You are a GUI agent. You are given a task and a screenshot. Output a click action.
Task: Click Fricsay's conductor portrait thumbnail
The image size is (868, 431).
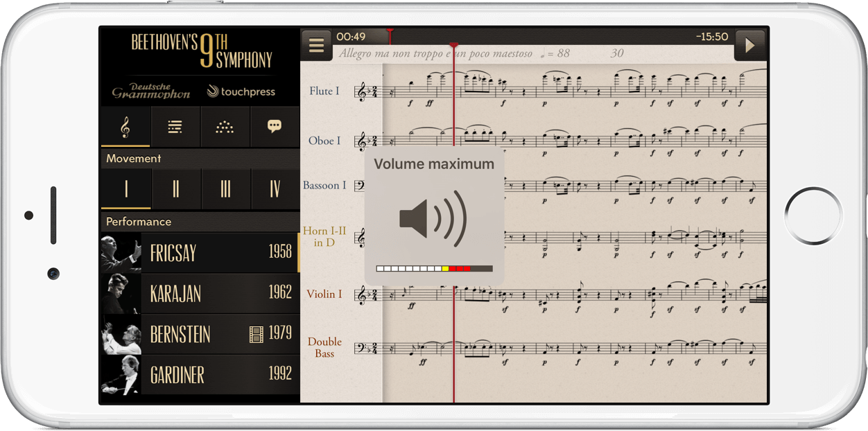click(x=121, y=252)
